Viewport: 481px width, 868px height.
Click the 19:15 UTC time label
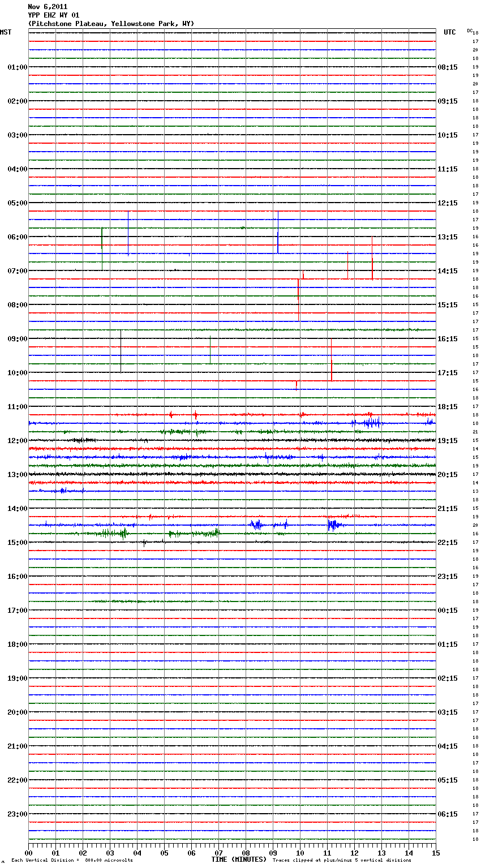pos(448,441)
